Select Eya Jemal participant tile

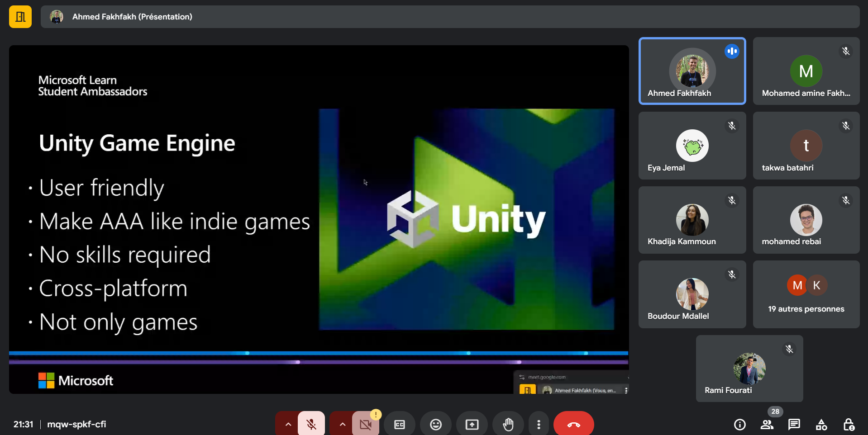click(692, 146)
